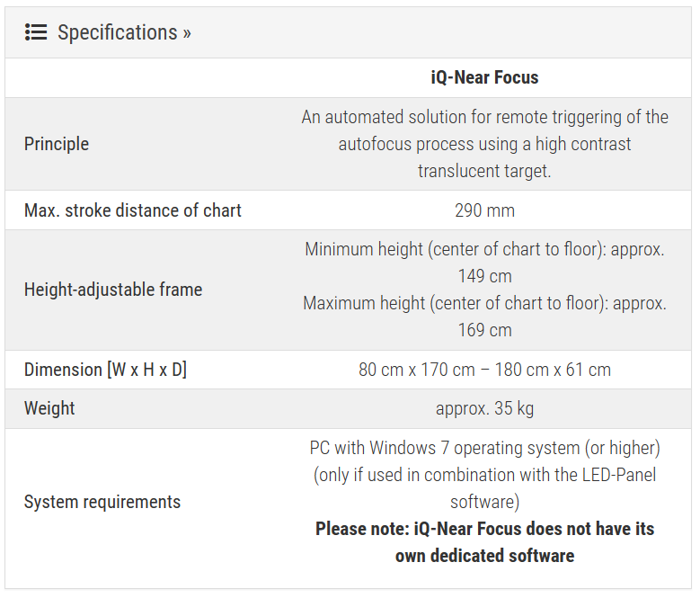Select the Height-adjustable frame label
The height and width of the screenshot is (598, 700).
tap(113, 290)
